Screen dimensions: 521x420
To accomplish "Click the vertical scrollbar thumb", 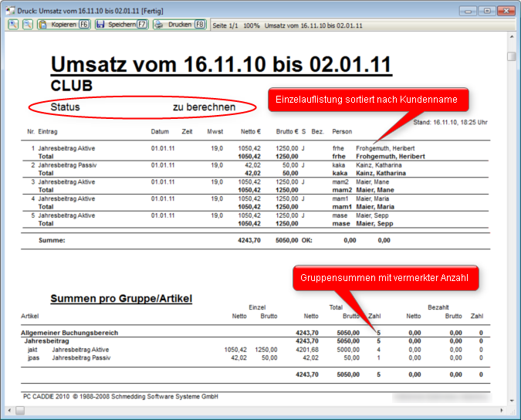I will pos(512,56).
